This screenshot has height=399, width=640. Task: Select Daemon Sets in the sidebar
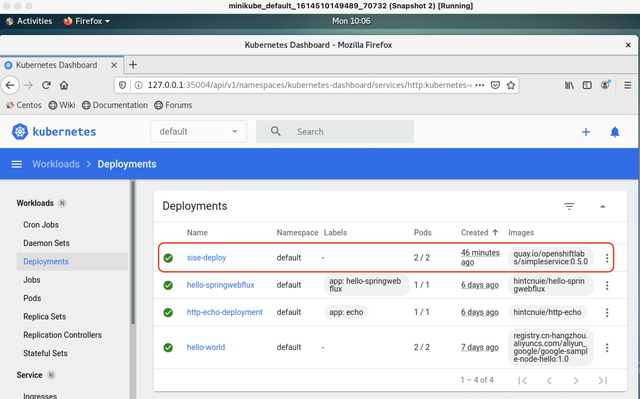[46, 243]
